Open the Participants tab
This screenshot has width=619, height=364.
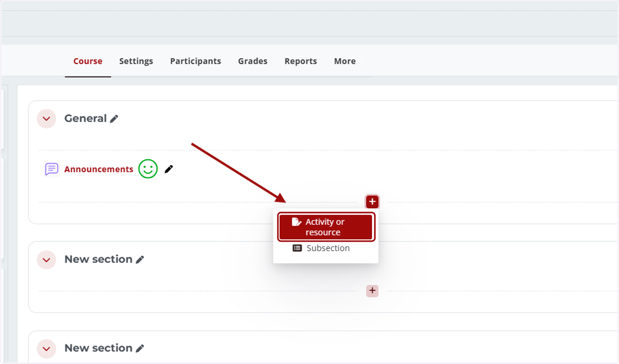pyautogui.click(x=196, y=61)
